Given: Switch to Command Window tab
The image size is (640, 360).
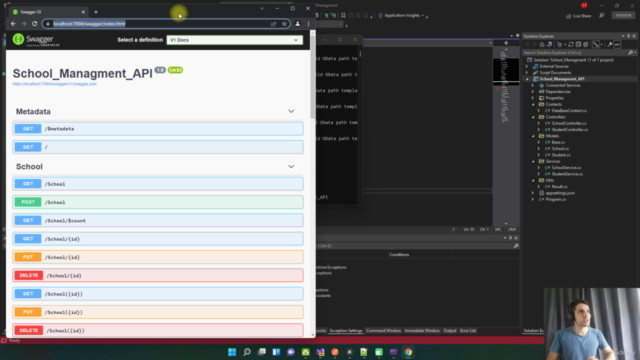Looking at the screenshot, I should [383, 331].
